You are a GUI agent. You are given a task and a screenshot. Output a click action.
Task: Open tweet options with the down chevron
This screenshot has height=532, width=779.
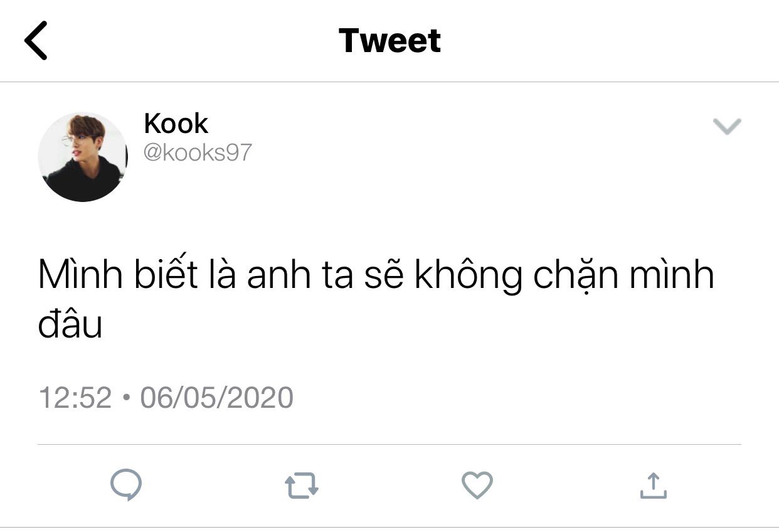[x=728, y=127]
